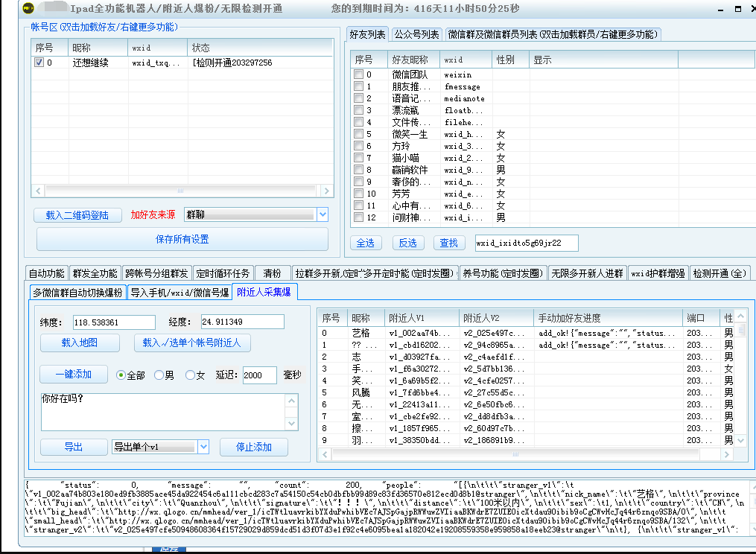
Task: Click 保存所有设置 button
Action: tap(182, 239)
